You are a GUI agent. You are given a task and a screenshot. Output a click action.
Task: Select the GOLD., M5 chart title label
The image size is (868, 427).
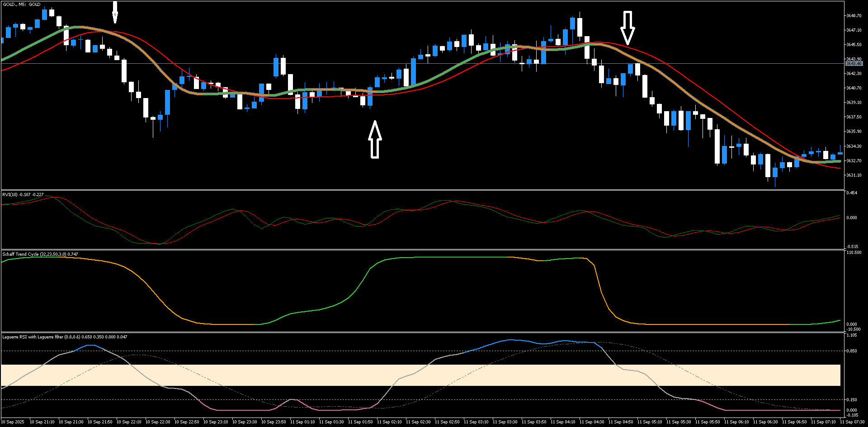coord(20,4)
